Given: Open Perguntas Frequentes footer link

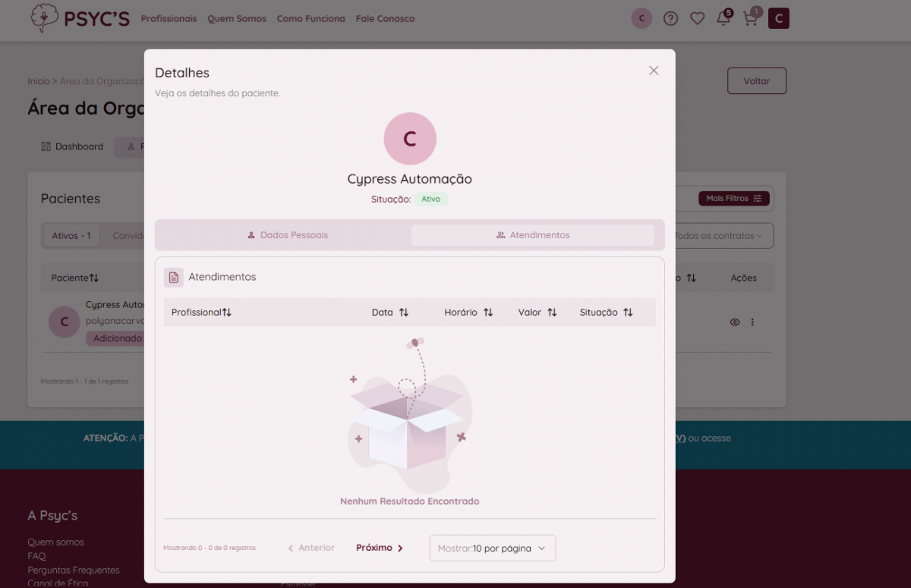Looking at the screenshot, I should coord(74,570).
